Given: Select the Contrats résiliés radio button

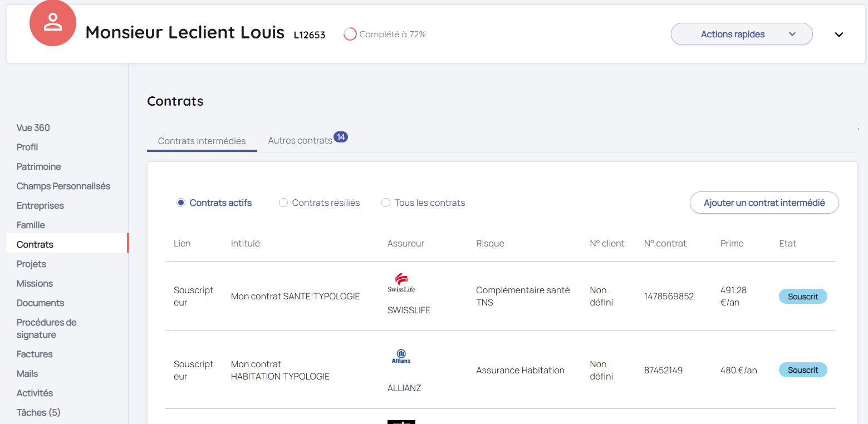Looking at the screenshot, I should 283,203.
